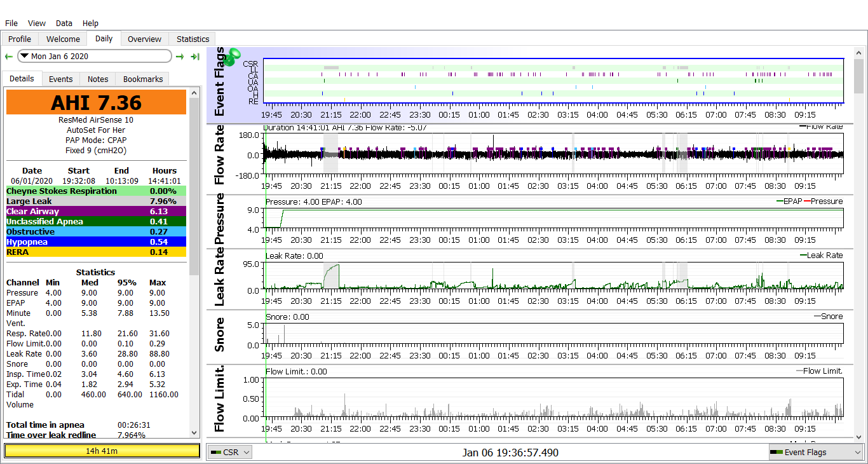868x464 pixels.
Task: Open the Help menu
Action: (x=91, y=23)
